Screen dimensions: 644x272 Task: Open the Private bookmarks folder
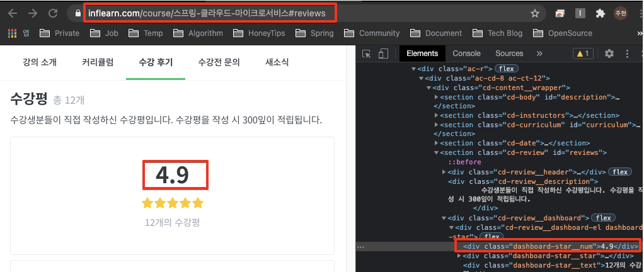pyautogui.click(x=60, y=33)
